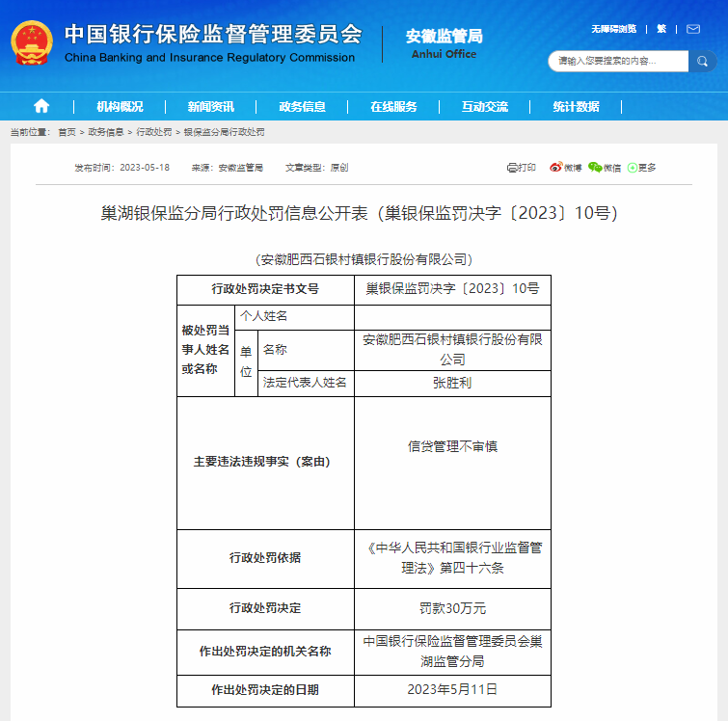728x721 pixels.
Task: Select the 主要违法违规事实（案由）cell
Action: coord(265,463)
